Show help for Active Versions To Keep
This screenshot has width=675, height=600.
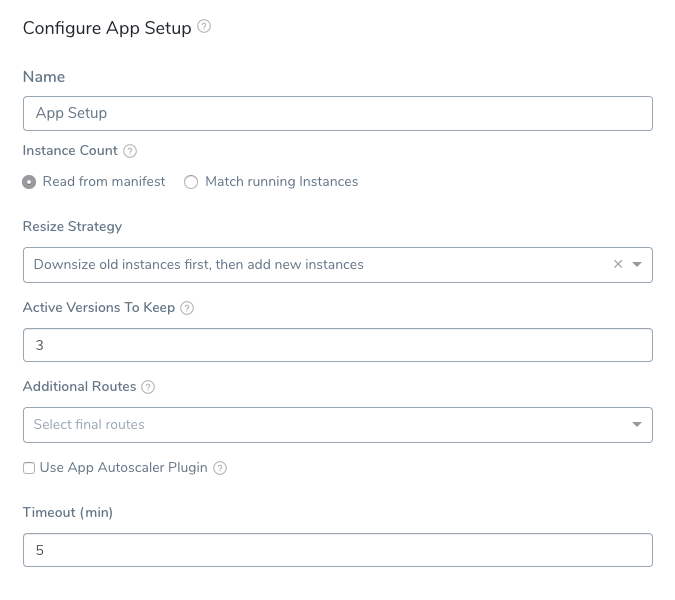pos(187,308)
